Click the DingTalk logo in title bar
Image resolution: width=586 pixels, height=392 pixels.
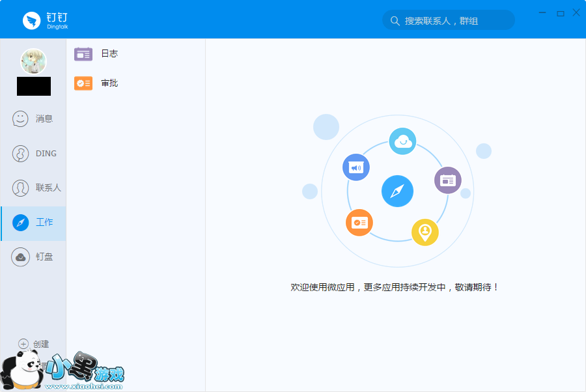coord(31,21)
